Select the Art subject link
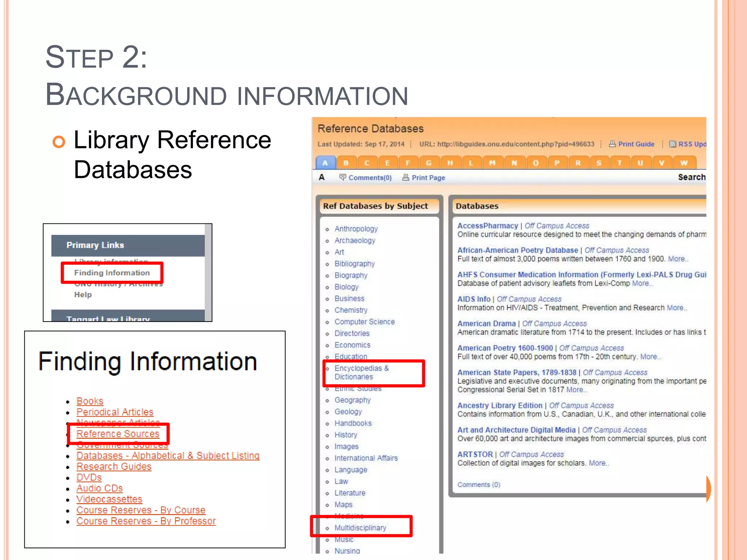Image resolution: width=747 pixels, height=560 pixels. (x=339, y=252)
